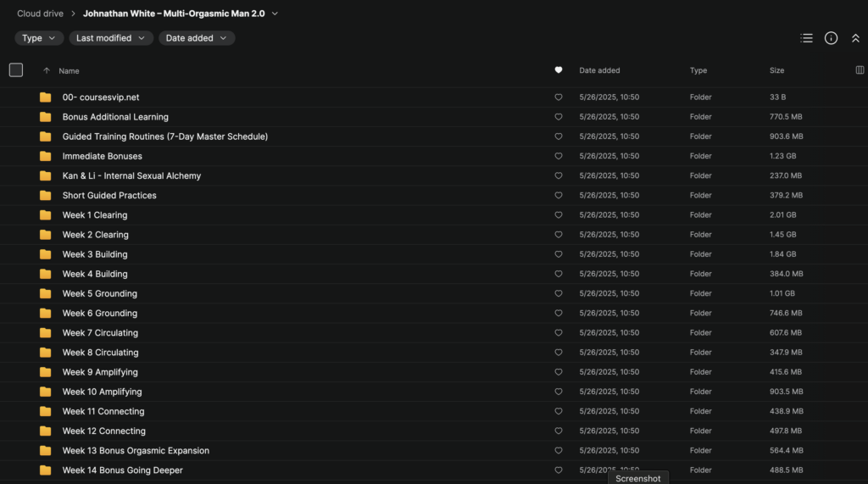This screenshot has height=484, width=868.
Task: Open the Date added filter dropdown
Action: 196,38
